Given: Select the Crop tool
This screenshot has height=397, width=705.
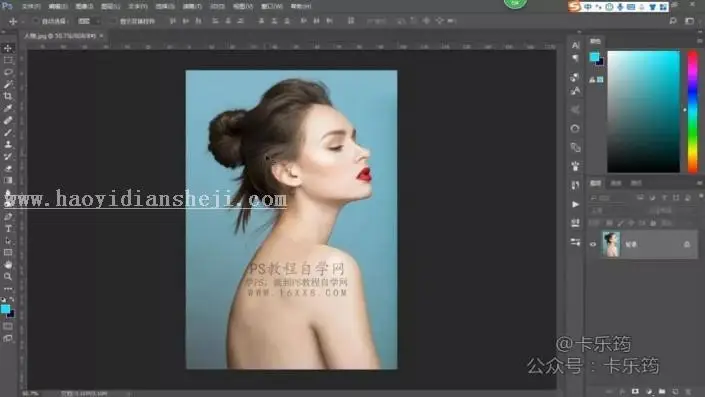Looking at the screenshot, I should 8,96.
